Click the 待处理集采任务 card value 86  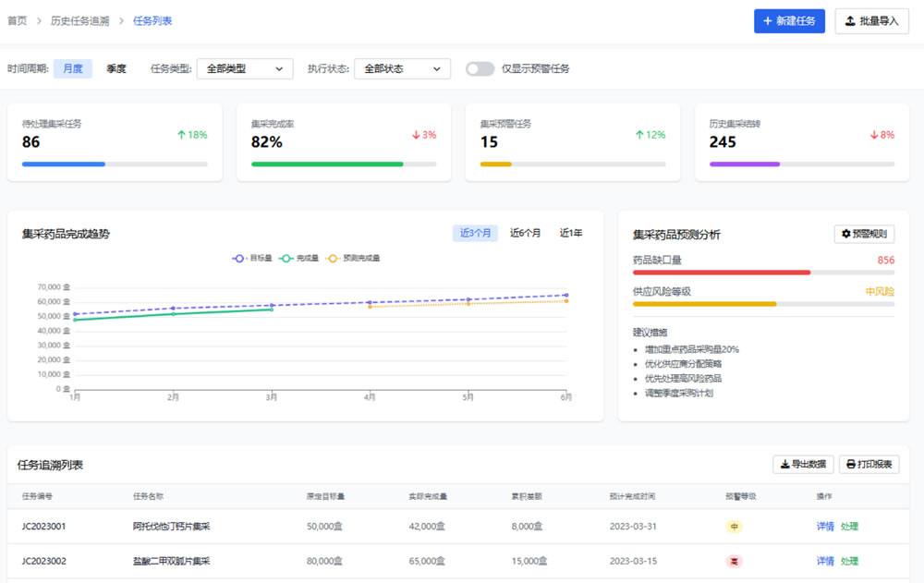(30, 142)
